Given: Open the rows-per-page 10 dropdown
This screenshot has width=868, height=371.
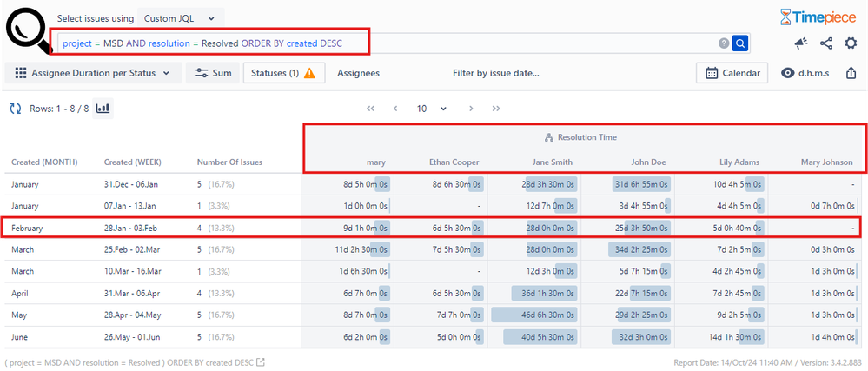Looking at the screenshot, I should click(x=431, y=109).
